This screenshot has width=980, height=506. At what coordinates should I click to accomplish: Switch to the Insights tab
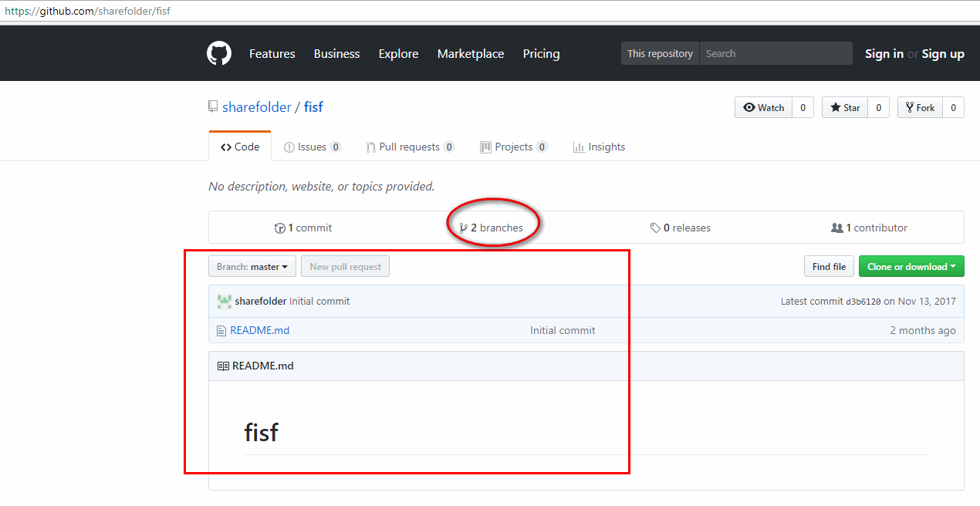(x=600, y=147)
